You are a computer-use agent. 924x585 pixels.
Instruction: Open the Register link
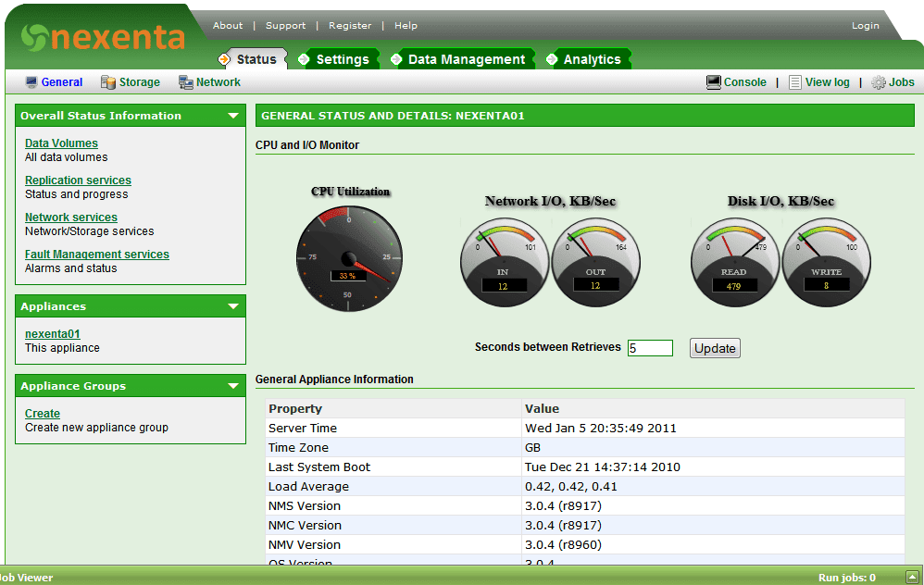tap(350, 25)
